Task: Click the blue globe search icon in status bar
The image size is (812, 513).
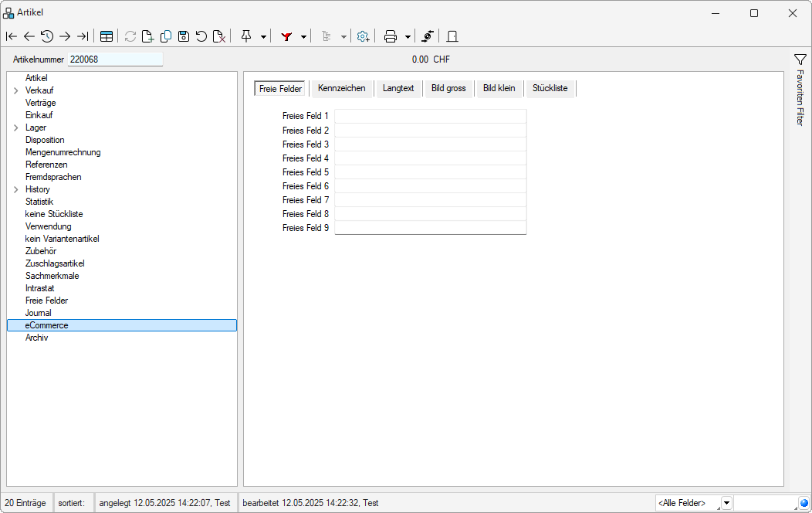Action: [804, 503]
